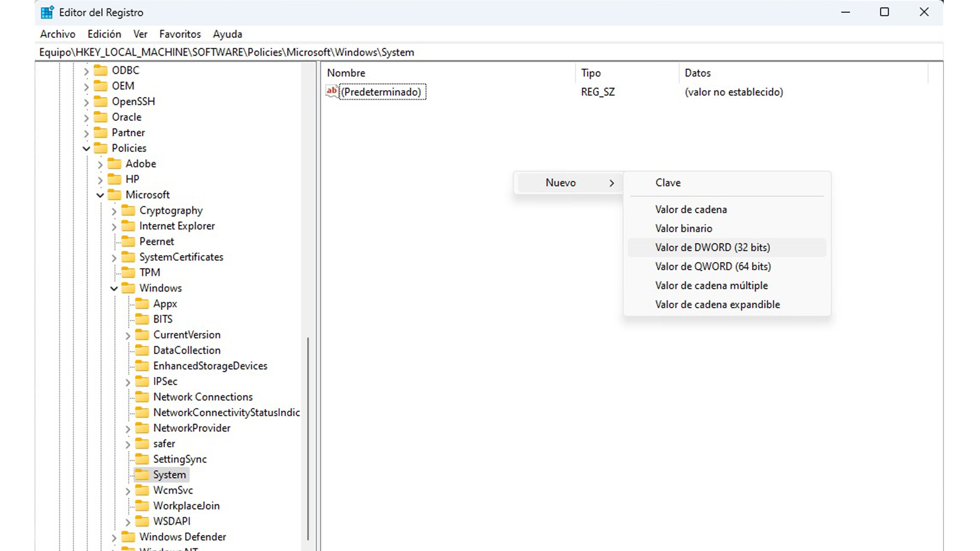Click the Peernet folder icon
Screen dimensions: 980x551
click(128, 242)
